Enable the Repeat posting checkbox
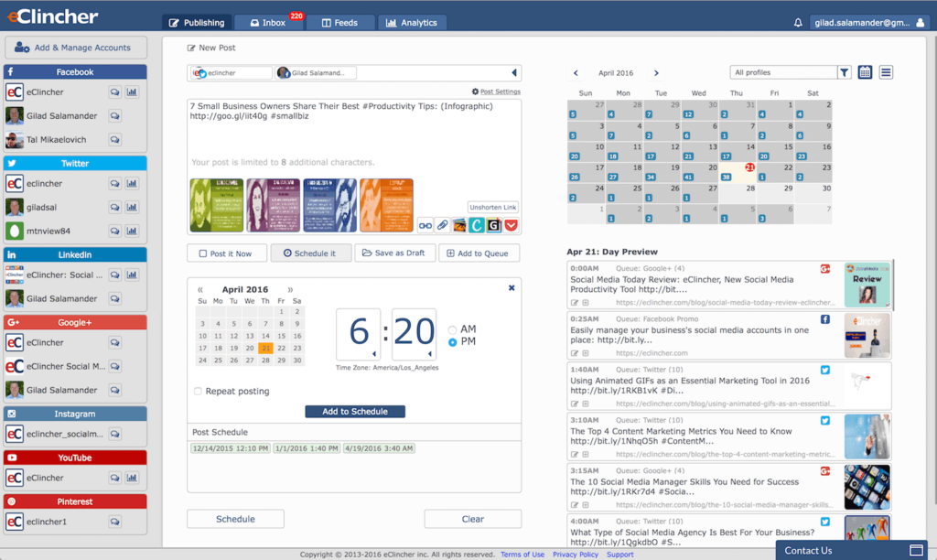This screenshot has width=937, height=560. tap(198, 392)
